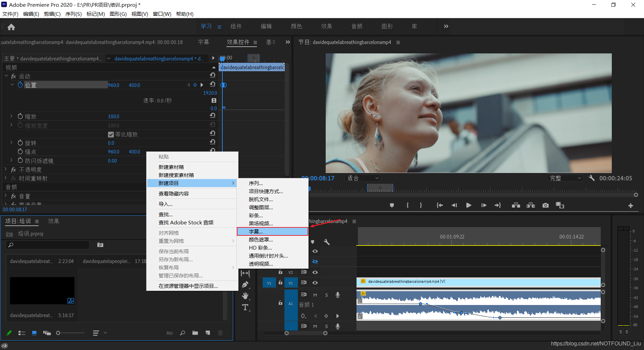Show the hidden track with blue crossed eye
The image size is (644, 350).
click(x=315, y=261)
